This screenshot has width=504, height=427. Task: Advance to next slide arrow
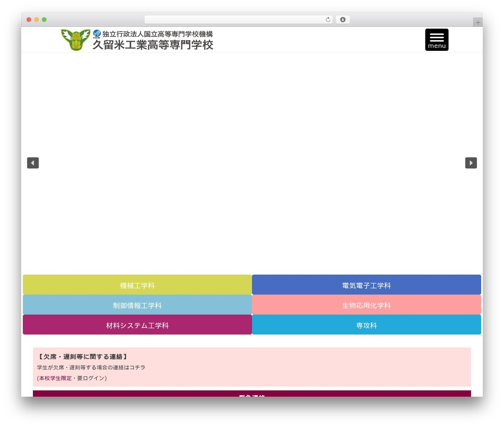[471, 163]
